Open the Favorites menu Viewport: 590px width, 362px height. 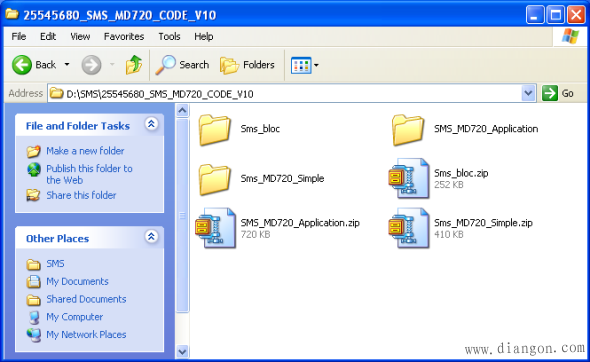point(124,37)
